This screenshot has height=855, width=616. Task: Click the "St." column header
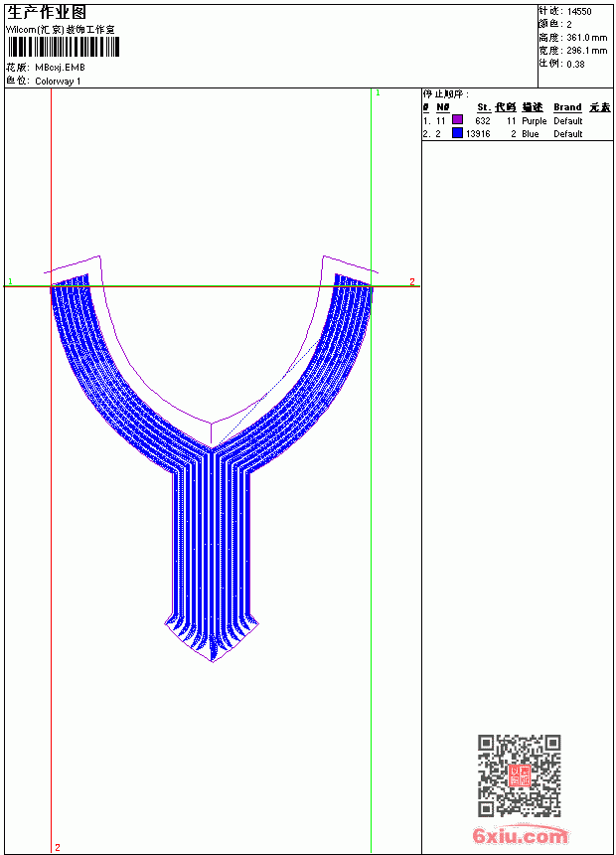point(484,107)
